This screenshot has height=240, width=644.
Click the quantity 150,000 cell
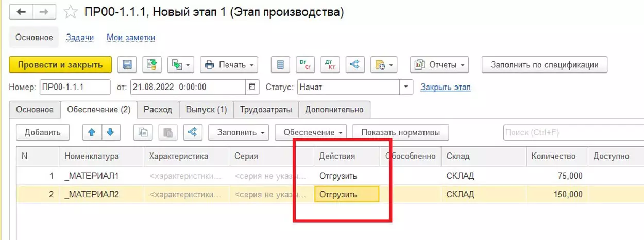coord(557,194)
